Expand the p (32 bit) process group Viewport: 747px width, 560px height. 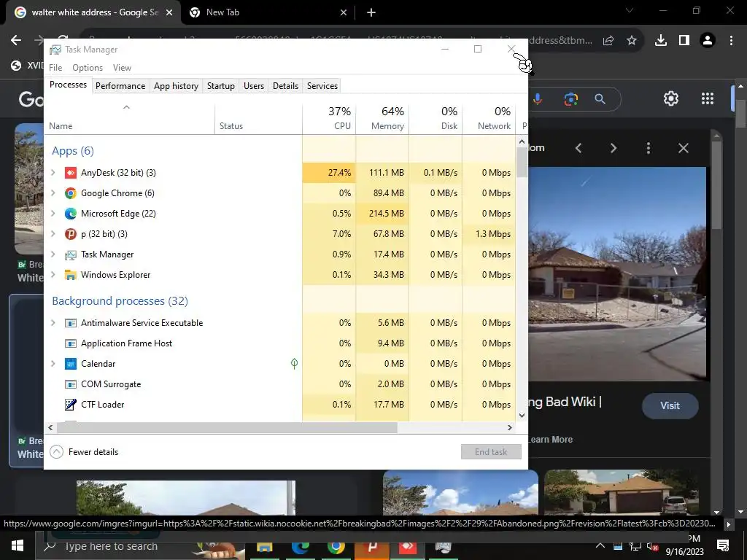point(53,234)
